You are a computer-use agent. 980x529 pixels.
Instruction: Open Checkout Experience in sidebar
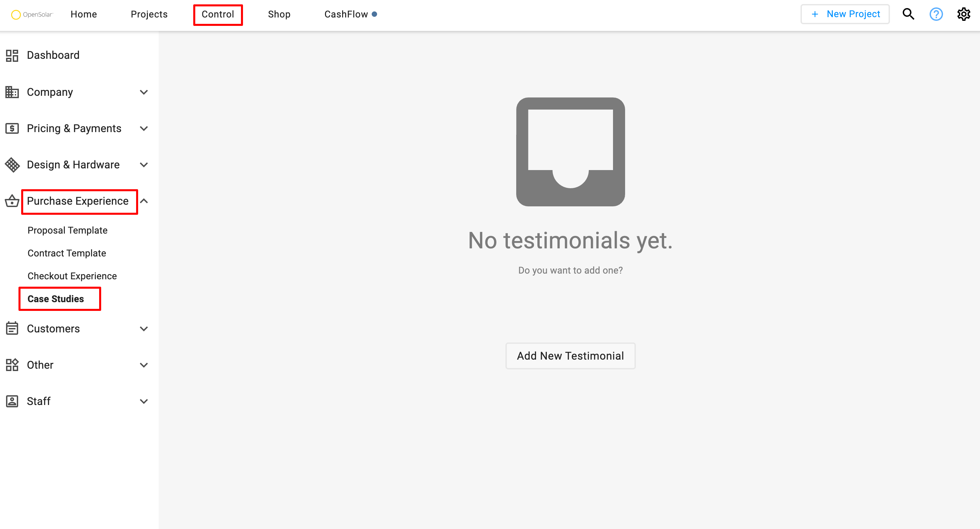(72, 276)
